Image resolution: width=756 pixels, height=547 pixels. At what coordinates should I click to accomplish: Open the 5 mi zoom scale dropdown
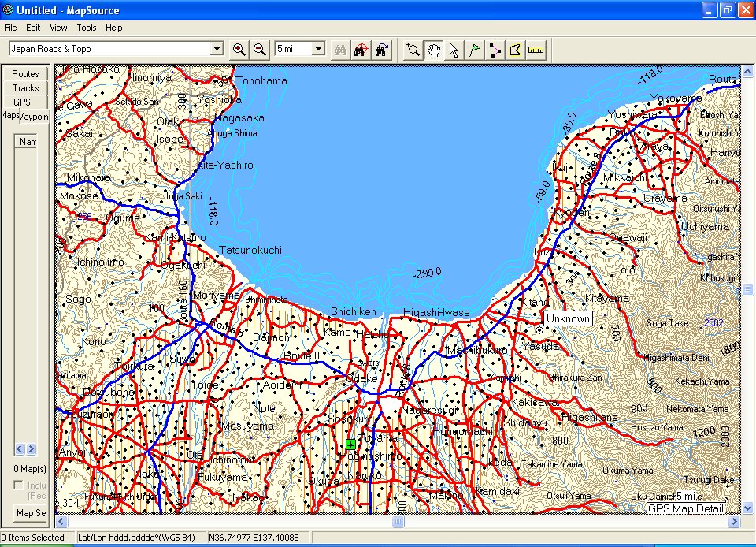pos(317,49)
